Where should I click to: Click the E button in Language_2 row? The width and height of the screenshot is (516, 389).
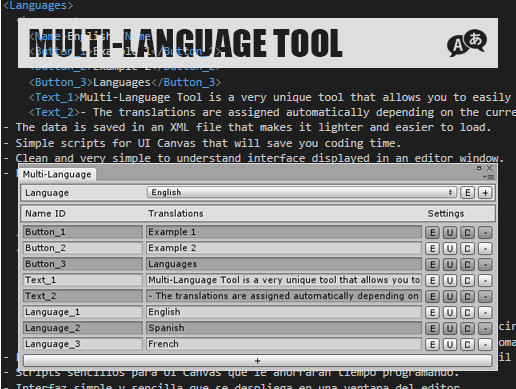pos(432,328)
